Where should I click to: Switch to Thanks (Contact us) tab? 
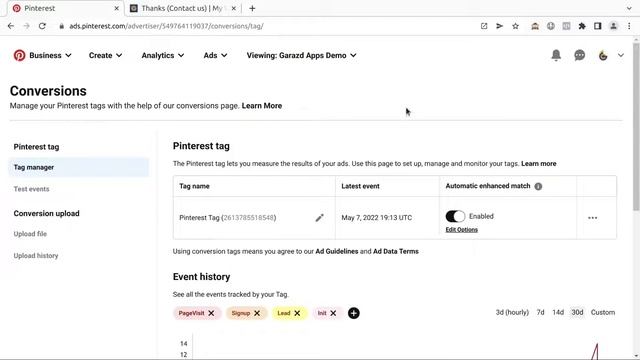click(x=183, y=8)
